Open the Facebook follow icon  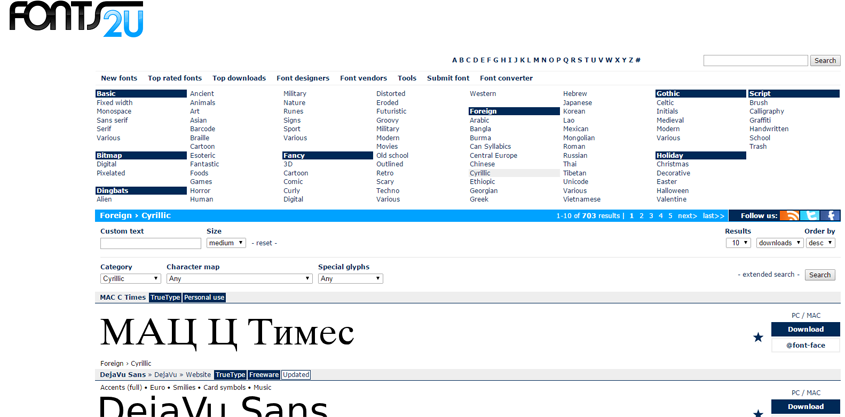831,215
